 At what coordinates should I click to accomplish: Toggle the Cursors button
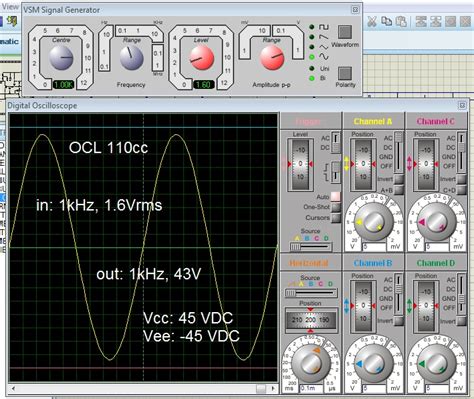click(336, 218)
